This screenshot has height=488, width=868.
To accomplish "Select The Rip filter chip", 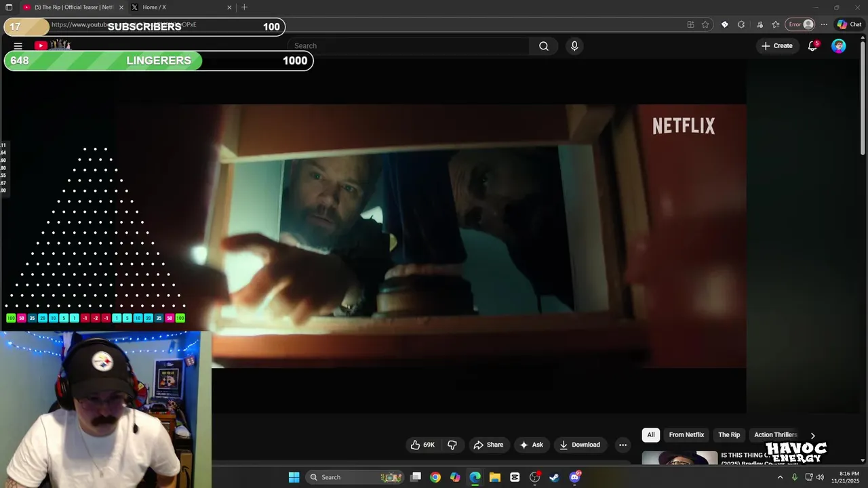I will click(729, 435).
